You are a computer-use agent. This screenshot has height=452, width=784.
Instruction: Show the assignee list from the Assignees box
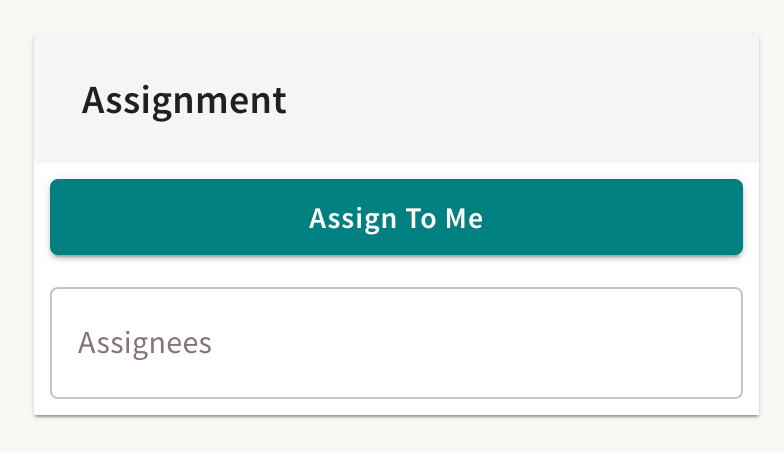(x=396, y=343)
